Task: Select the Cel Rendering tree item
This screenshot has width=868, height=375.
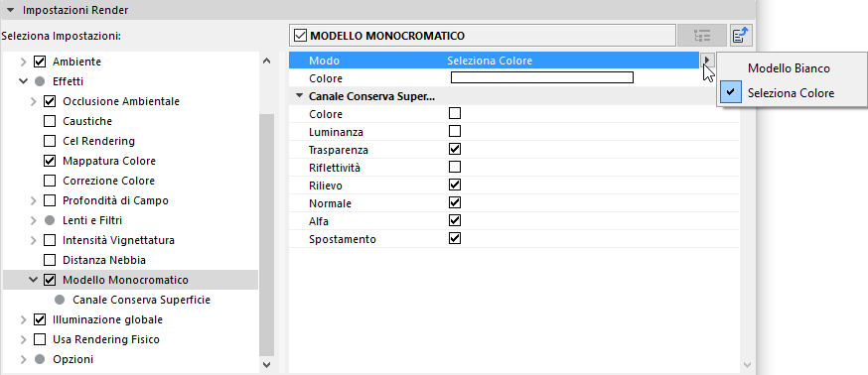Action: tap(98, 141)
